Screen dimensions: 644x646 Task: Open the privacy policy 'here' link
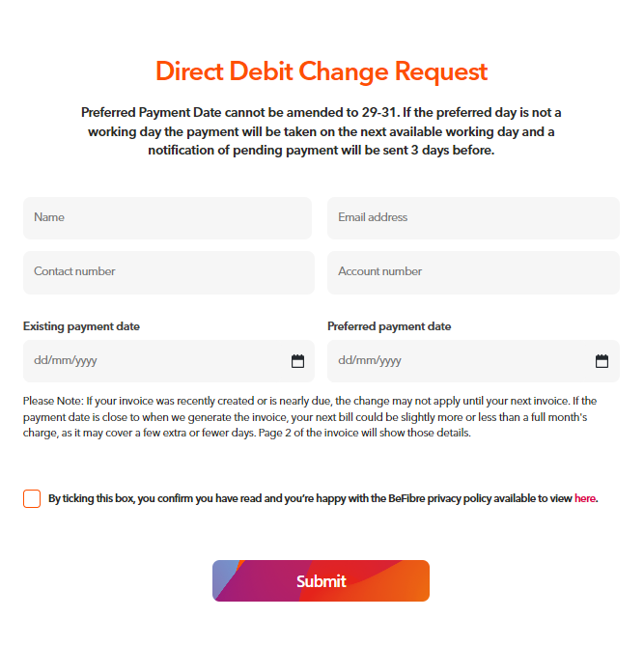tap(585, 498)
